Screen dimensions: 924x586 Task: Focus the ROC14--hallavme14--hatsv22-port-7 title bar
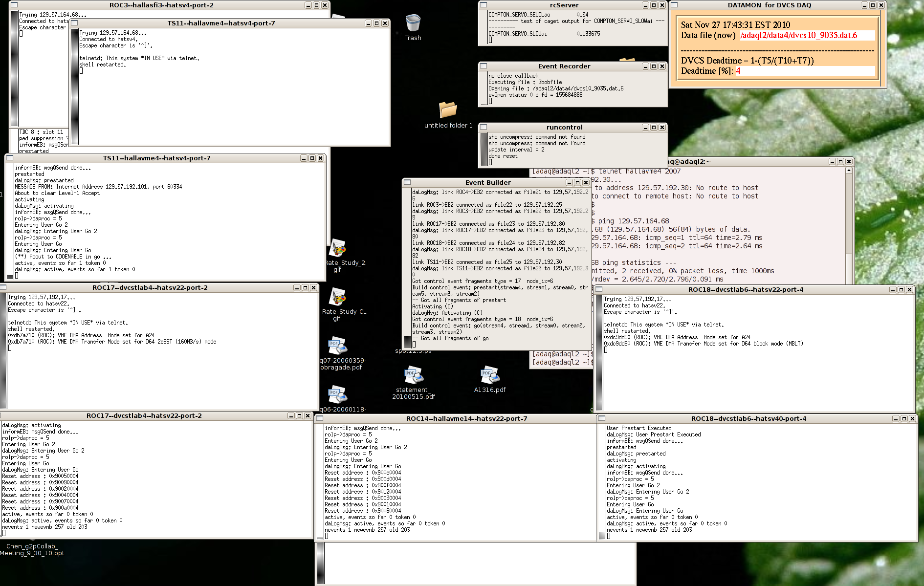tap(466, 418)
